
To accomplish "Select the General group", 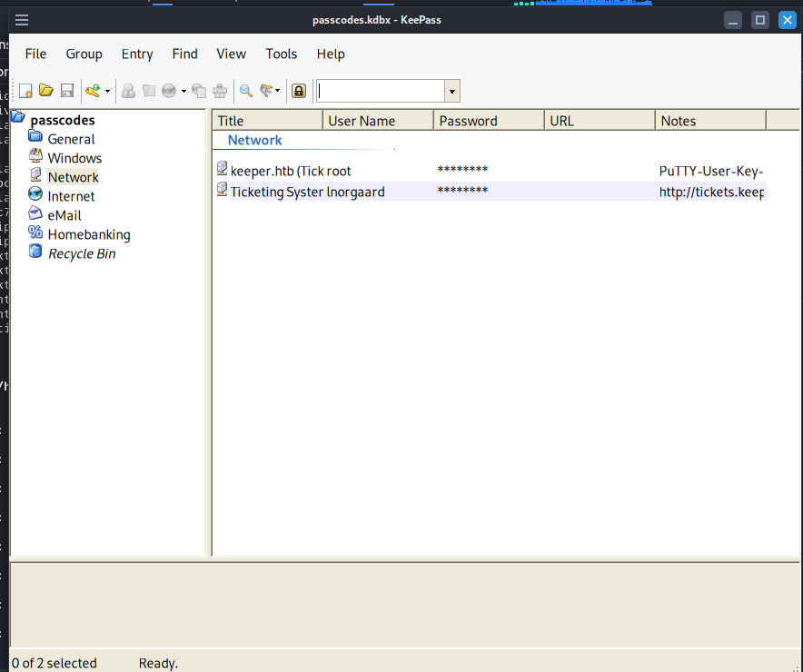I will pyautogui.click(x=71, y=139).
